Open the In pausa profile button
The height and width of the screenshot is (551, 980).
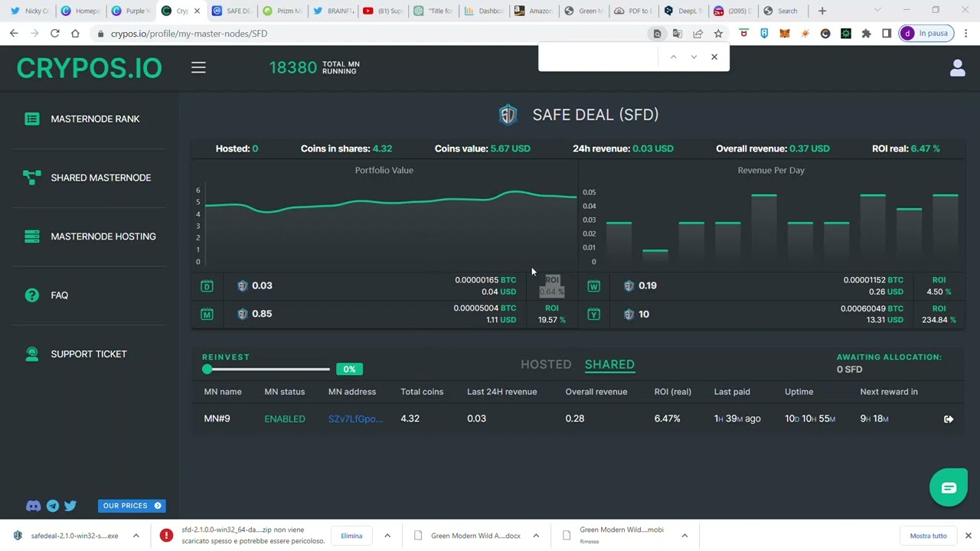[925, 34]
